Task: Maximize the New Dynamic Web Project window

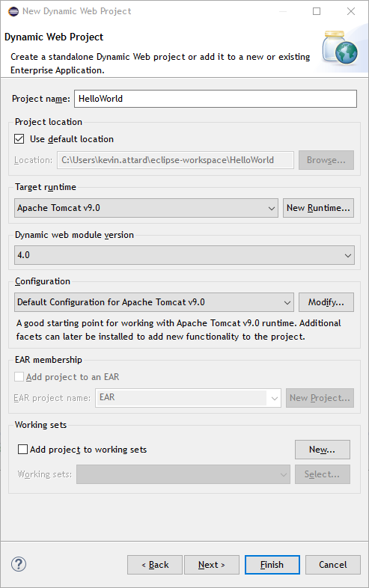Action: point(317,11)
